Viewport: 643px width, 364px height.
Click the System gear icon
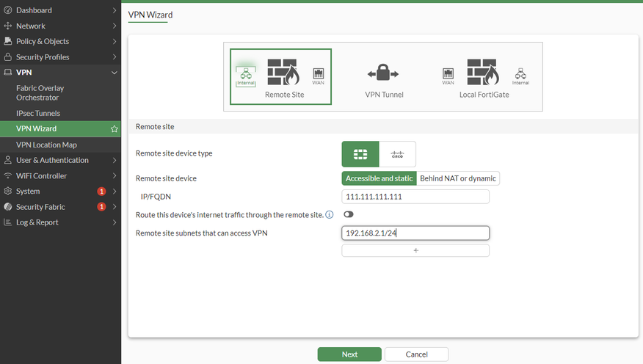[x=8, y=191]
